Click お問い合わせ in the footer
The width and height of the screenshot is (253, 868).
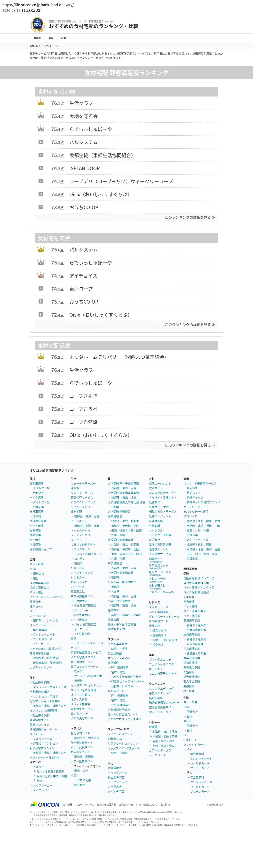click(x=126, y=805)
